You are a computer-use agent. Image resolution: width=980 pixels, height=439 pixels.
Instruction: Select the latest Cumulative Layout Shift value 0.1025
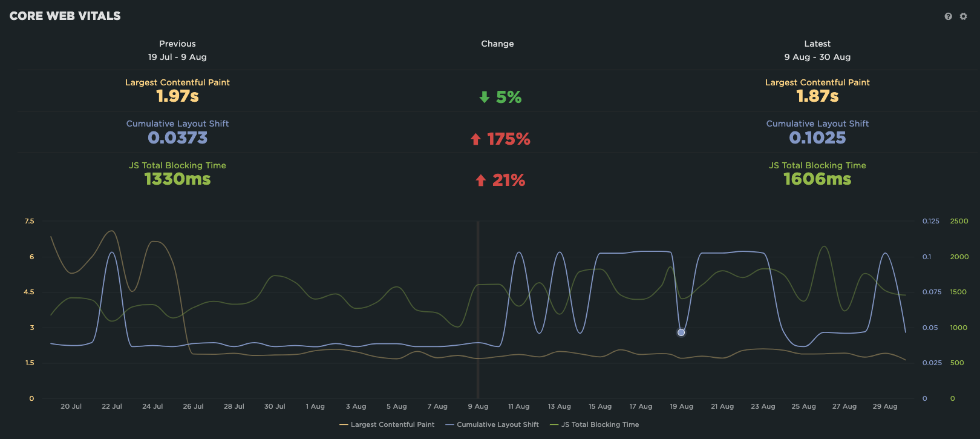pos(817,138)
